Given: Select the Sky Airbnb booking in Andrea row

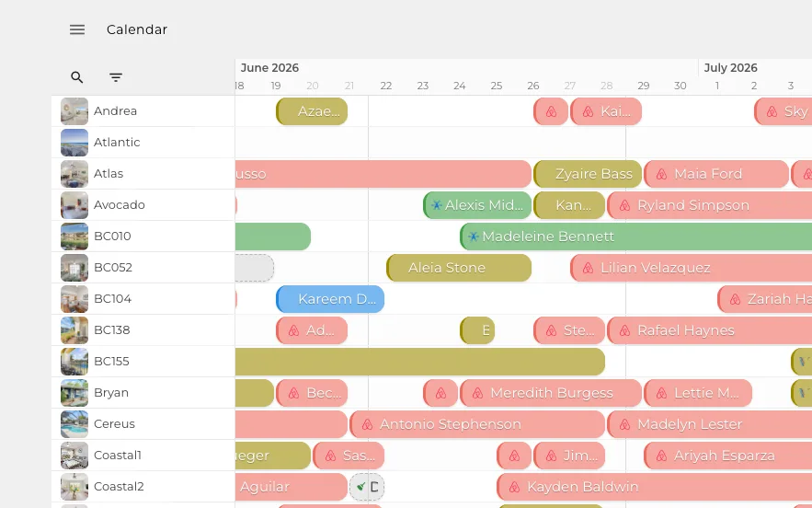Looking at the screenshot, I should coord(783,111).
